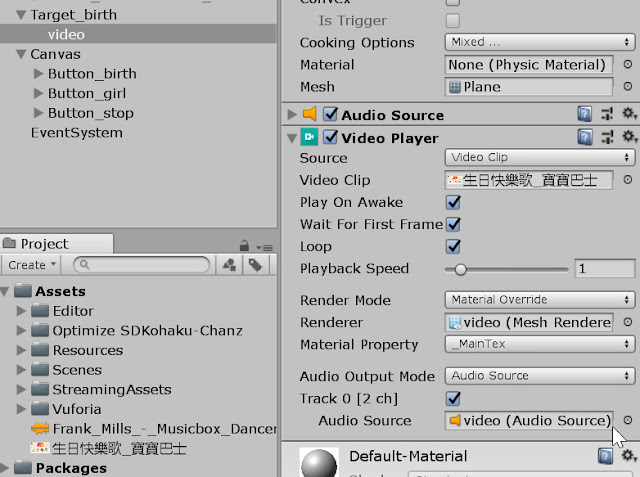Image resolution: width=640 pixels, height=477 pixels.
Task: Click the Playback Speed value field
Action: coord(605,268)
